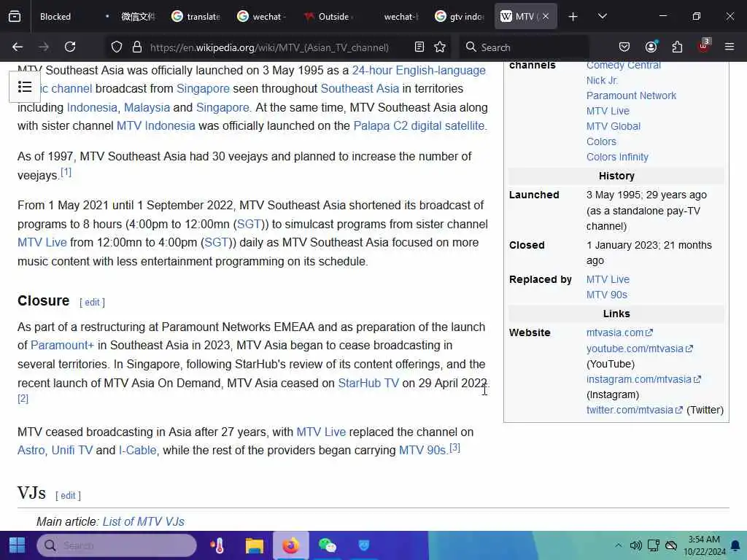The image size is (747, 560).
Task: Switch to the Outside tab
Action: 329,17
